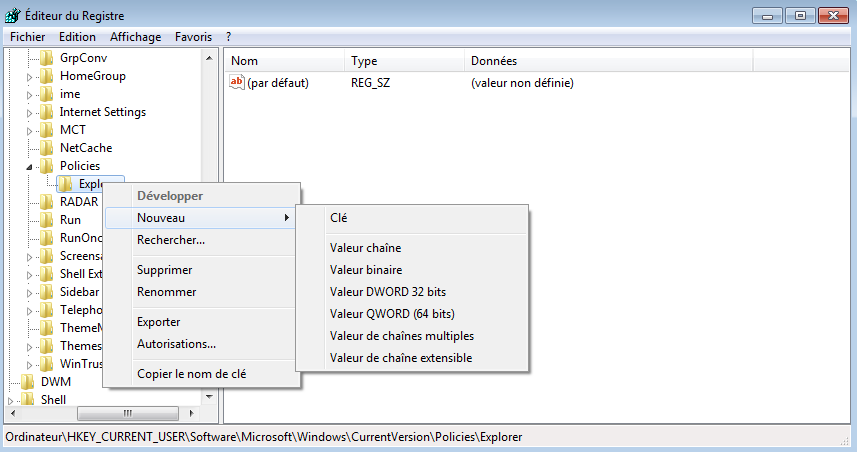Image resolution: width=857 pixels, height=452 pixels.
Task: Choose Nouveau in the context menu
Action: click(200, 218)
